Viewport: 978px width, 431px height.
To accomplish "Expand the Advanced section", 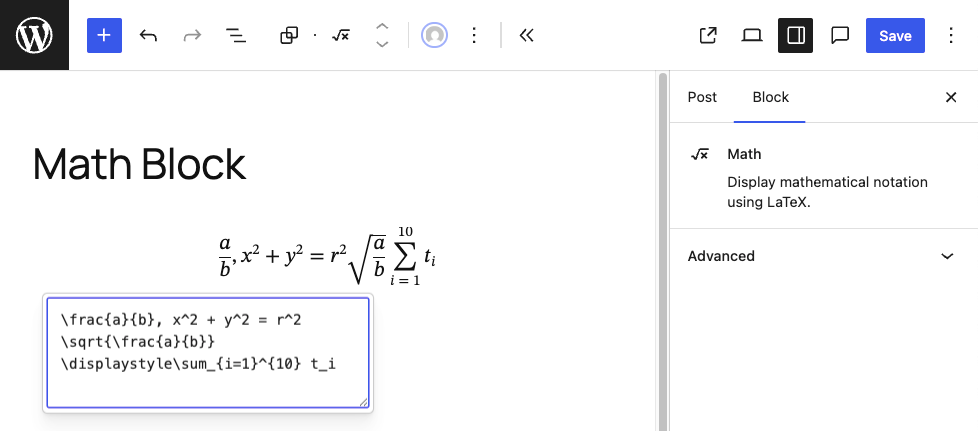I will click(822, 256).
